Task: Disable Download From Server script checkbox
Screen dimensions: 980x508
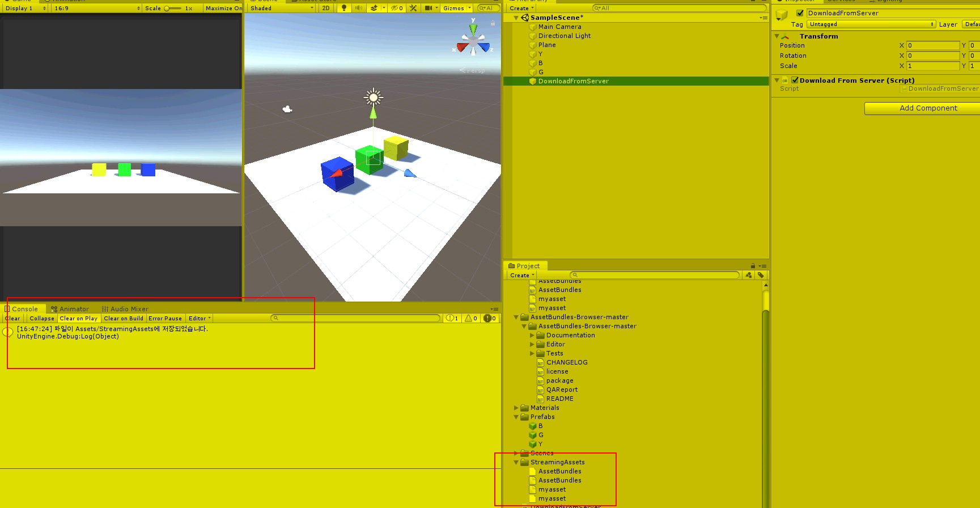Action: point(795,81)
